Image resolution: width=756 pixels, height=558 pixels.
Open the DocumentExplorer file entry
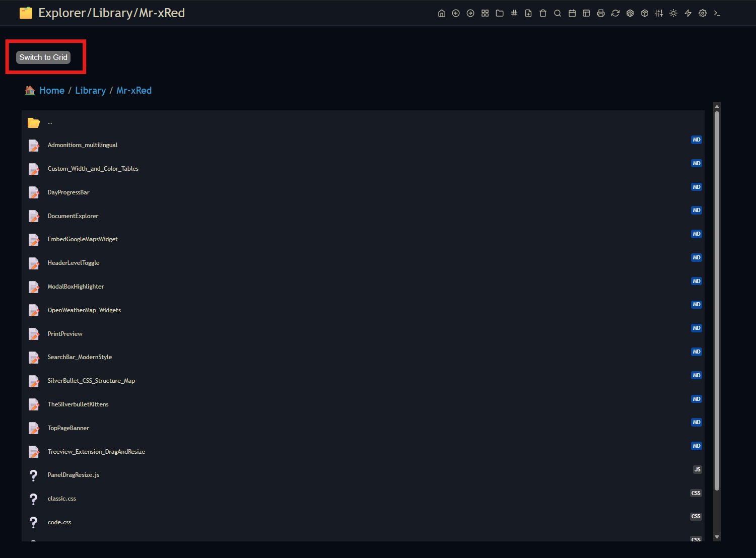point(73,216)
